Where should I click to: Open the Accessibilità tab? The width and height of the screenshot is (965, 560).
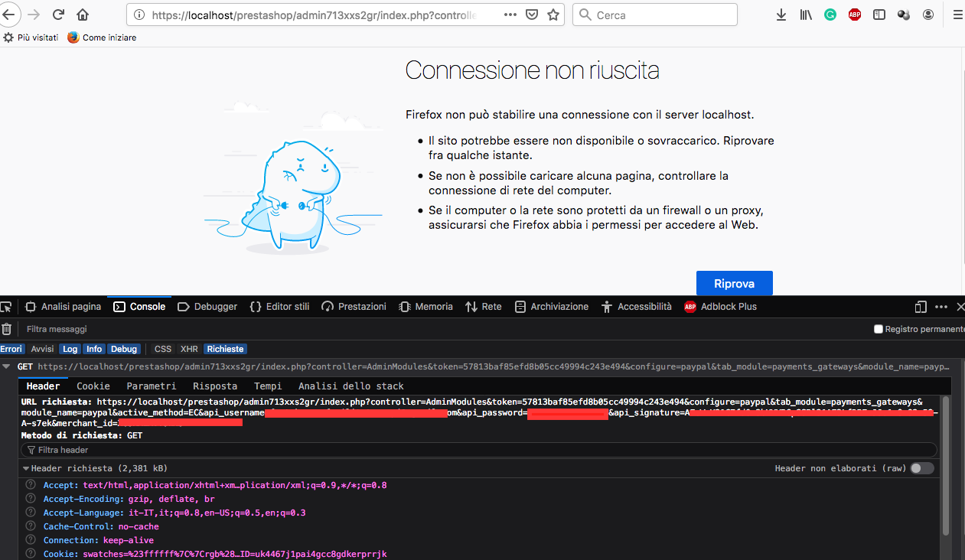[x=637, y=307]
